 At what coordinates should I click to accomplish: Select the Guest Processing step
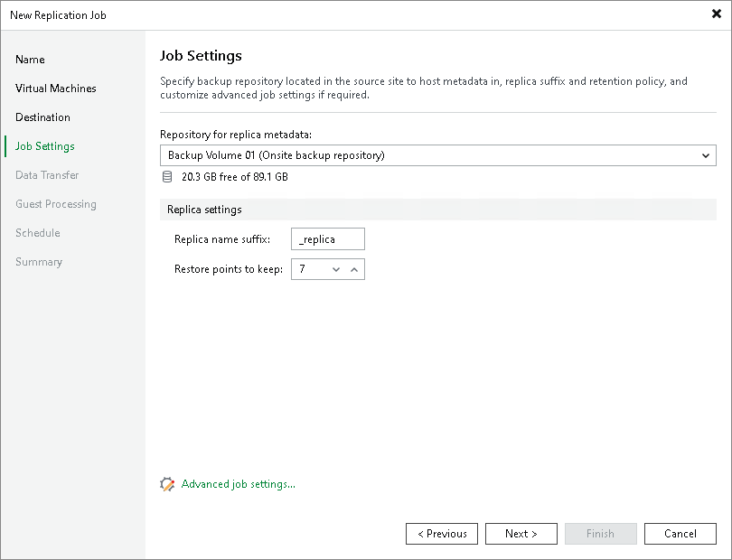55,203
